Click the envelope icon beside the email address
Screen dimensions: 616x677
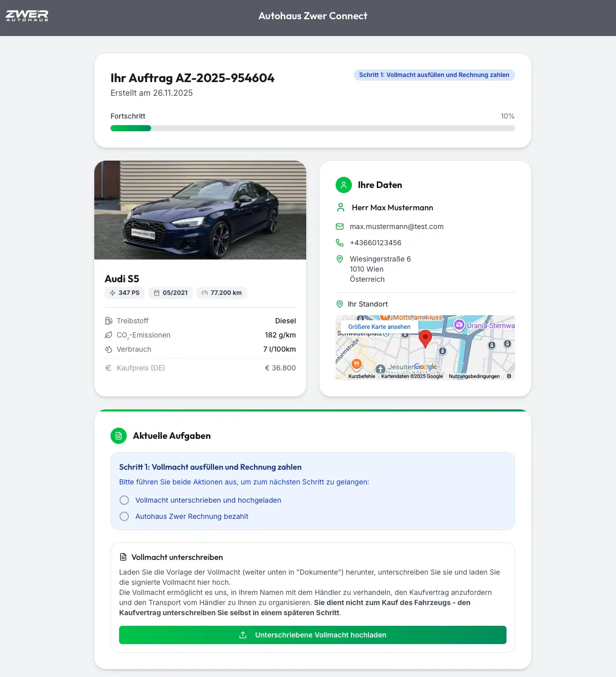pos(340,227)
